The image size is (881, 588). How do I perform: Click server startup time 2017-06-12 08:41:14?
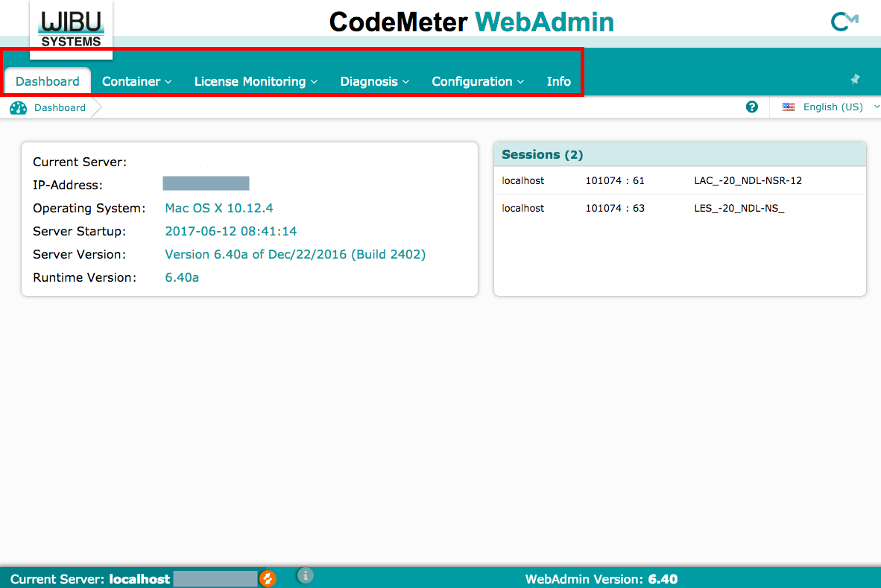(x=231, y=231)
